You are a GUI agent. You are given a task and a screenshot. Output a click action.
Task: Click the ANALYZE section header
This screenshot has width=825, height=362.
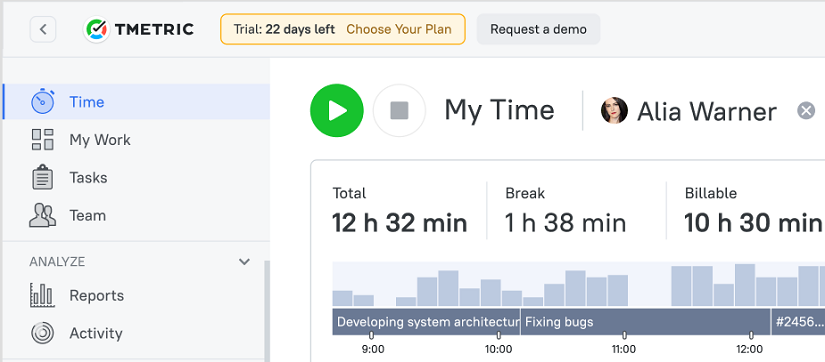57,262
